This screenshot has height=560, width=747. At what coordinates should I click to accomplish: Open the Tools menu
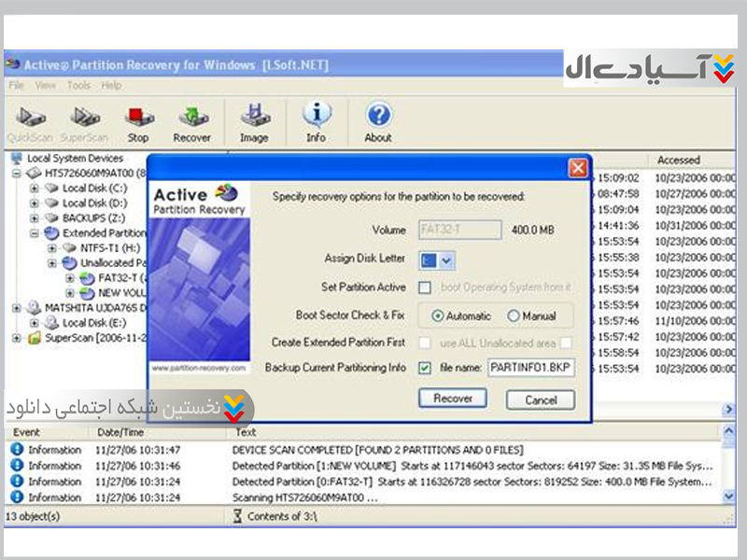pyautogui.click(x=78, y=86)
